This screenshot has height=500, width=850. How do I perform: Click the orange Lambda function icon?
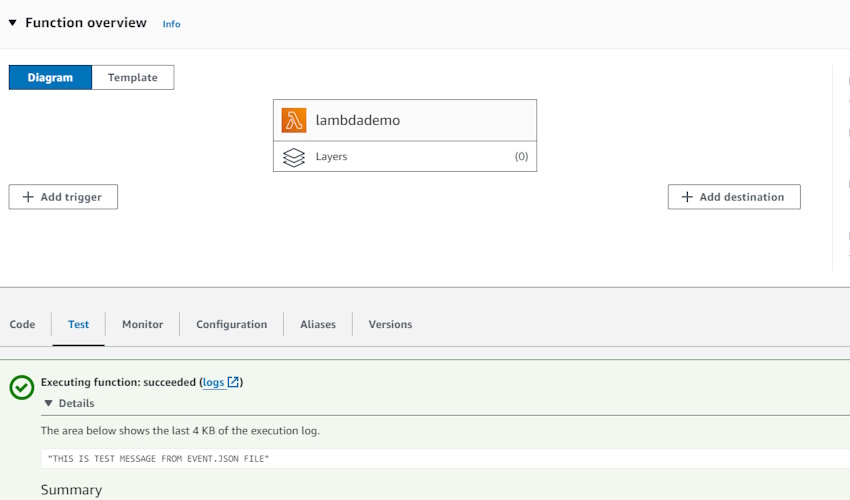pyautogui.click(x=294, y=120)
